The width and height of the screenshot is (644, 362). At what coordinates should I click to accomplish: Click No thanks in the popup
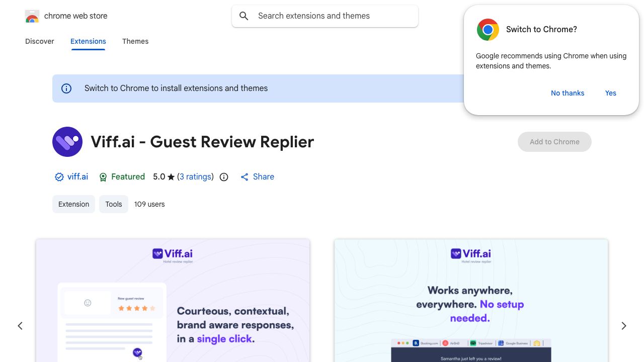click(x=568, y=93)
